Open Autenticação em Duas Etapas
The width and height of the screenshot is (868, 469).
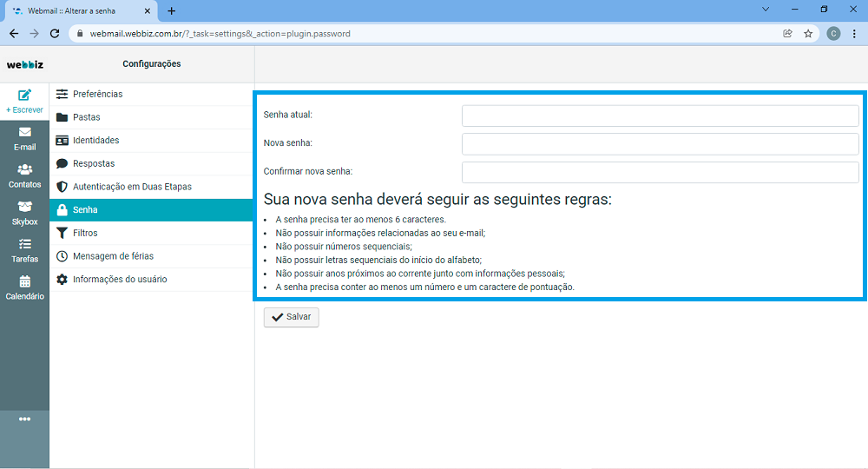[132, 187]
